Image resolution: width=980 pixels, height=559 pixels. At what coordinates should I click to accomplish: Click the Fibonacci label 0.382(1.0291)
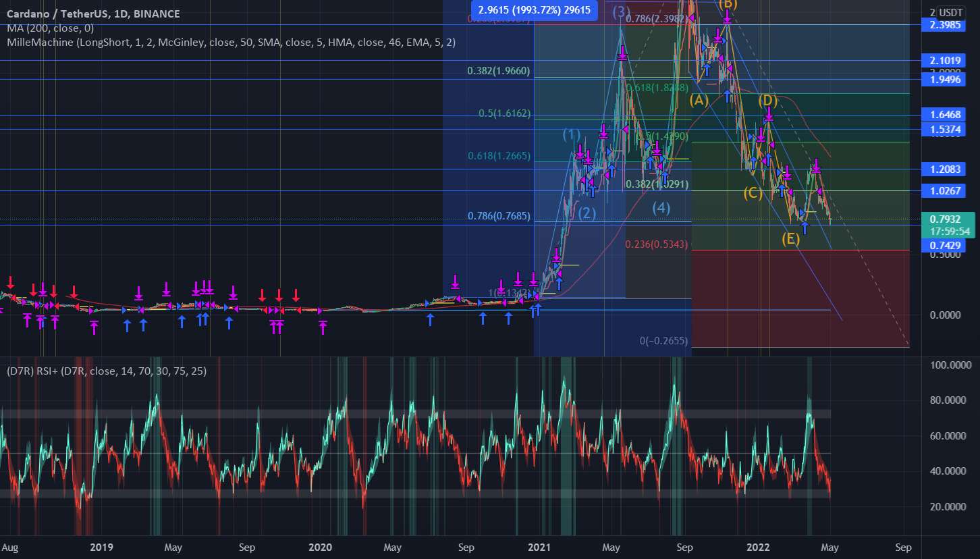[x=657, y=184]
